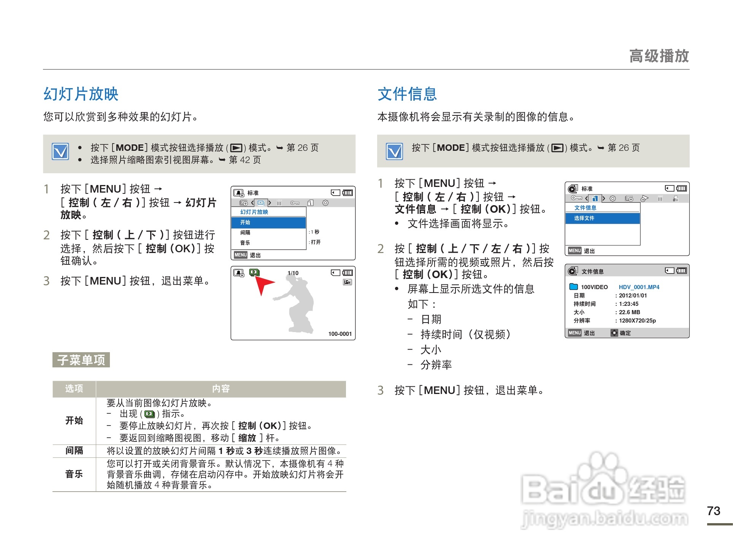The height and width of the screenshot is (560, 733).
Task: Click the protect key icon in slideshow menu
Action: [295, 203]
